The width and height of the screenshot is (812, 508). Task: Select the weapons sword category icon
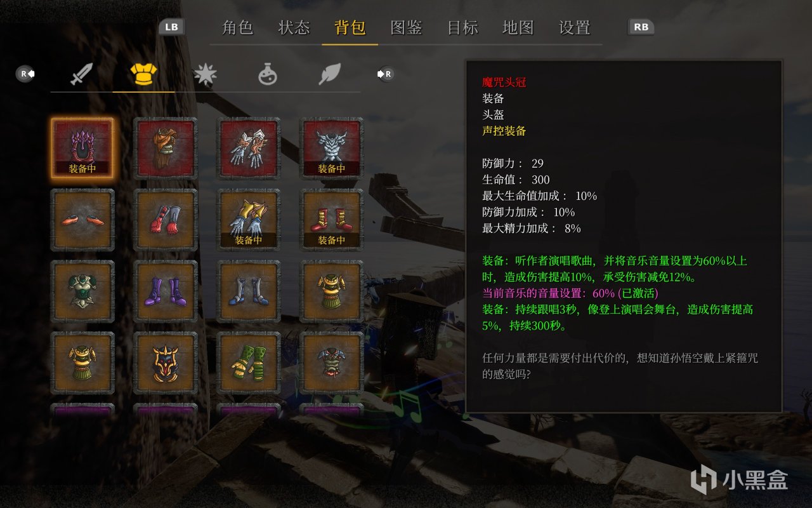point(81,74)
